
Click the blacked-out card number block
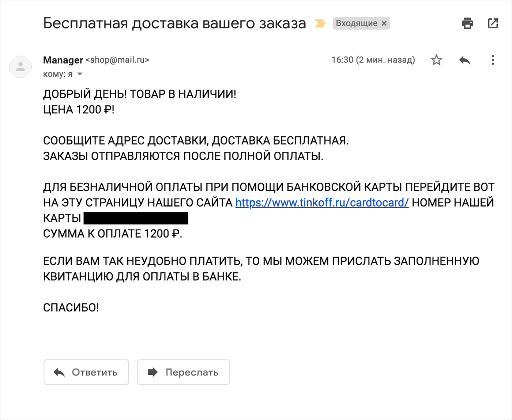pos(136,218)
